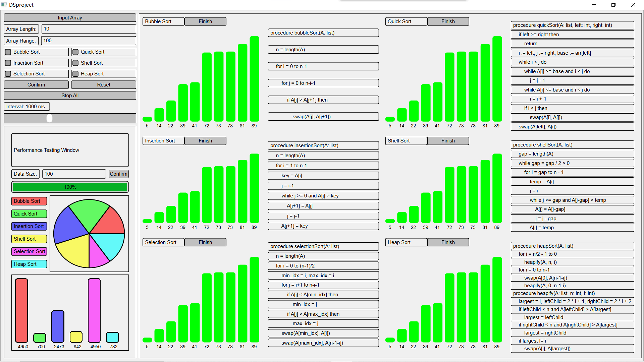Click the Confirm button beside Reset
The image size is (644, 362).
pyautogui.click(x=36, y=85)
